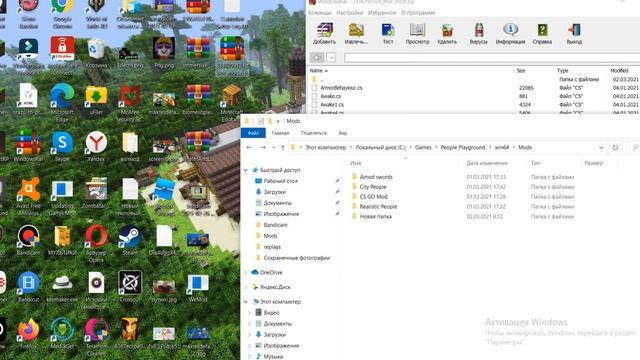Select the Yandex browser desktop shortcut
The width and height of the screenshot is (640, 360).
coord(96,146)
